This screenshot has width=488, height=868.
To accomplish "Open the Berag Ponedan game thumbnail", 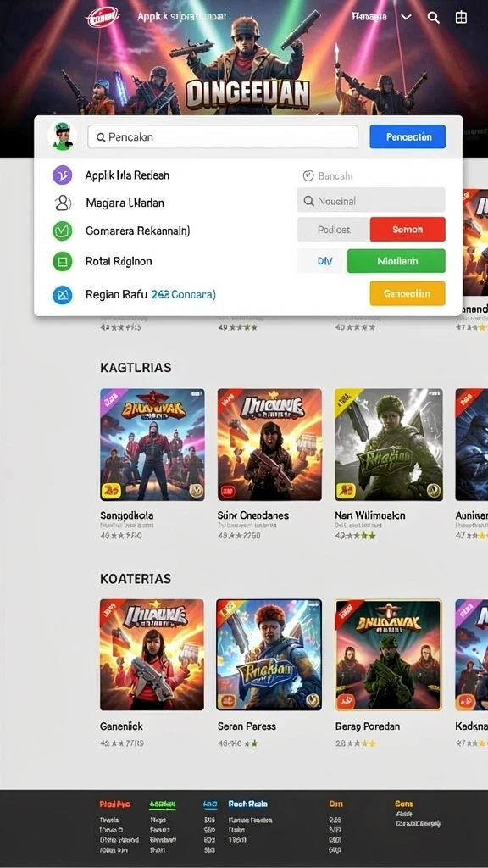I will [x=388, y=655].
